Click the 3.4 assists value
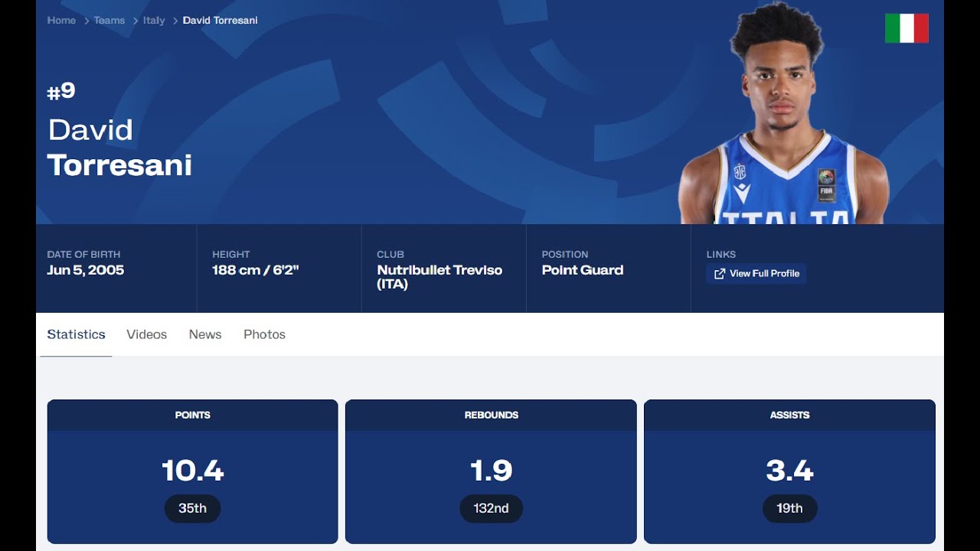 tap(789, 471)
